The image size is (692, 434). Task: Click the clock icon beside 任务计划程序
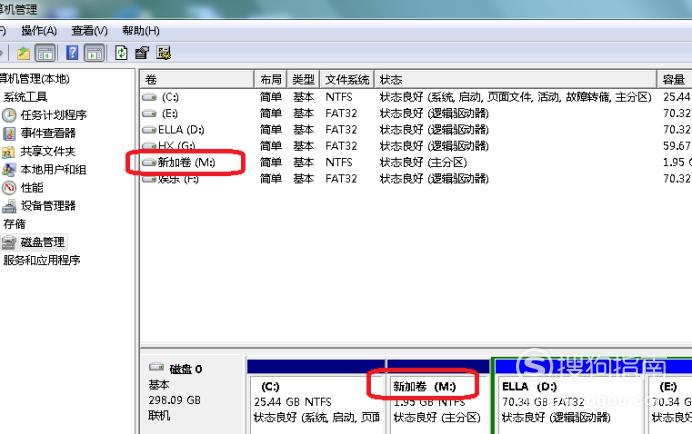pos(9,115)
